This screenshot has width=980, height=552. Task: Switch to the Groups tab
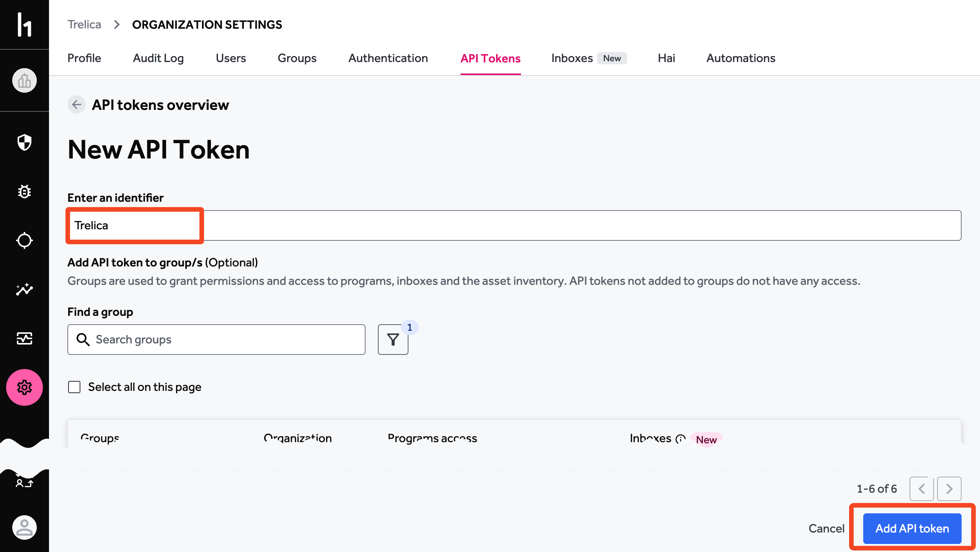point(297,58)
